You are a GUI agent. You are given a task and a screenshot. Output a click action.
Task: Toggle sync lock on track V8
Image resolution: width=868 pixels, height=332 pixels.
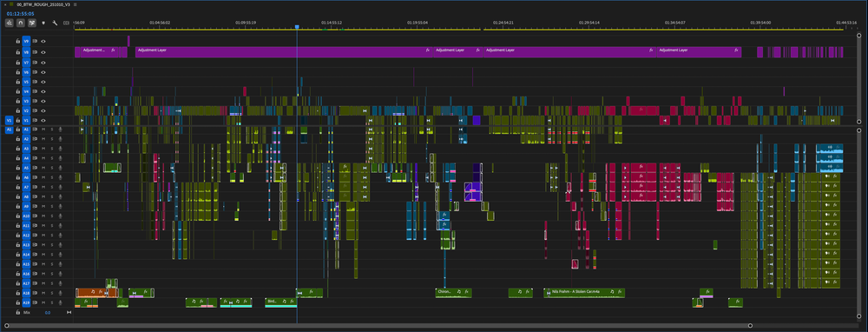tap(35, 52)
